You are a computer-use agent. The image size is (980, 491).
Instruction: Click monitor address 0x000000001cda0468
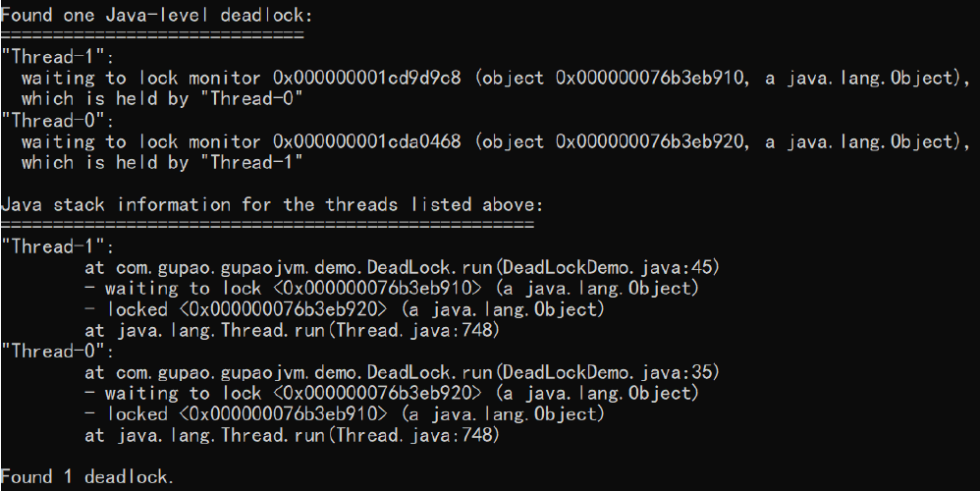367,141
